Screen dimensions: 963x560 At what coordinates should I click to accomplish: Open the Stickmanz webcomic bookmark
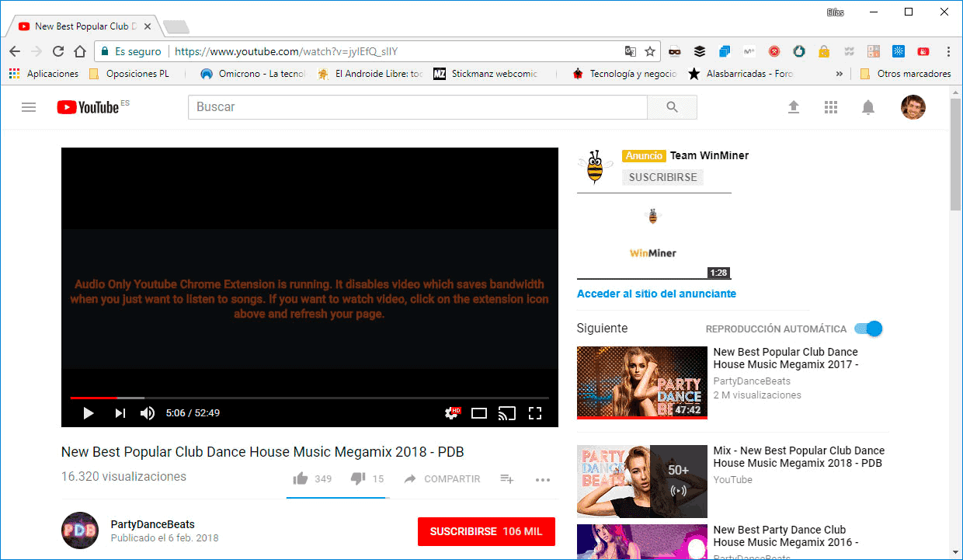[x=487, y=74]
